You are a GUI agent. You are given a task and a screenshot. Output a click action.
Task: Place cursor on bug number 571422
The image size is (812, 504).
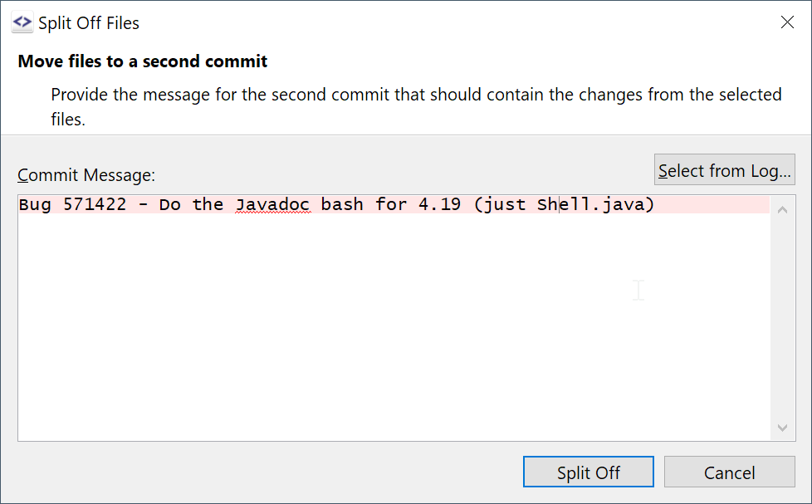pyautogui.click(x=95, y=204)
